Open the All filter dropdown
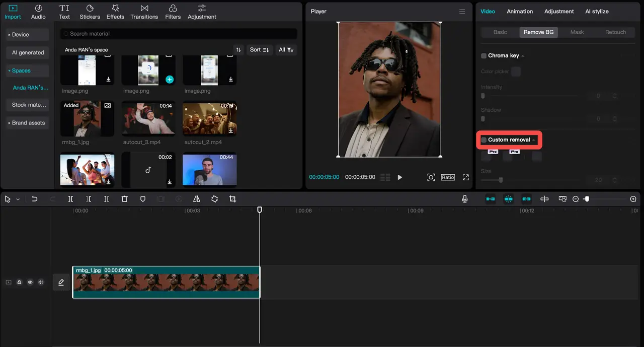 click(x=286, y=50)
